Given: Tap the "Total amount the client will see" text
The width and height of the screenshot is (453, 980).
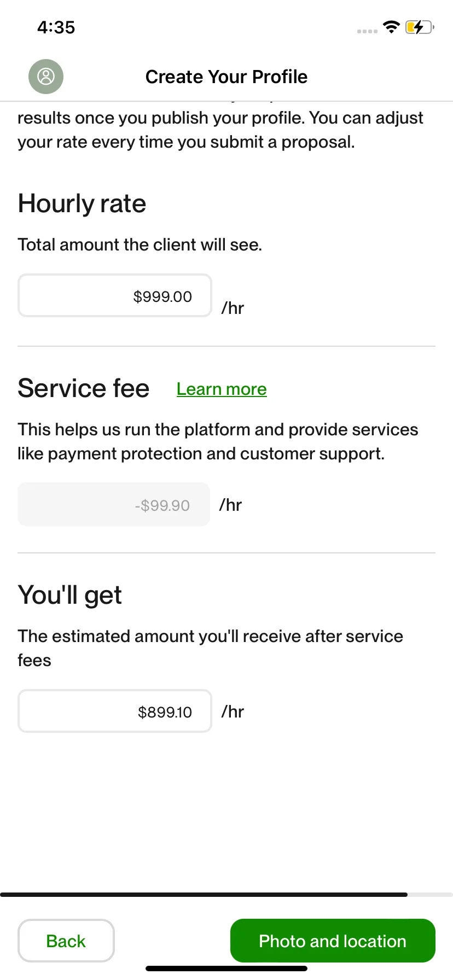Looking at the screenshot, I should 140,244.
